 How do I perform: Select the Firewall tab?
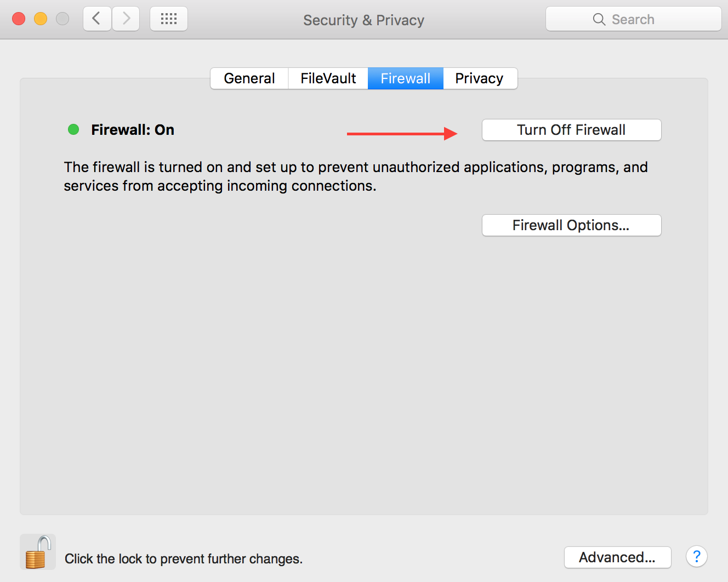point(405,78)
